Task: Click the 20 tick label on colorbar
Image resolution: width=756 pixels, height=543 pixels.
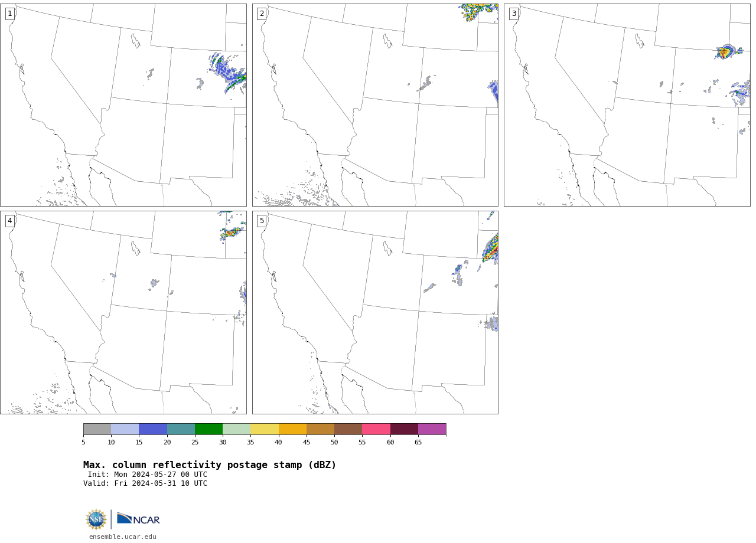Action: [167, 442]
